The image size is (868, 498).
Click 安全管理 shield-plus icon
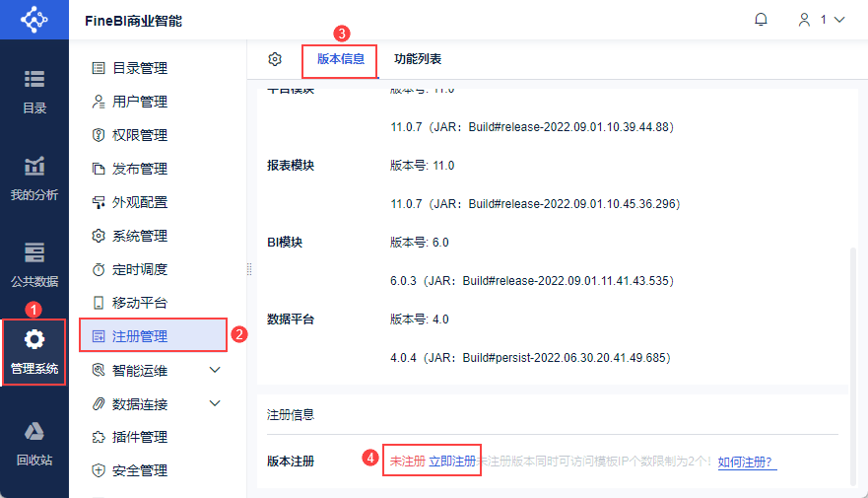[99, 470]
